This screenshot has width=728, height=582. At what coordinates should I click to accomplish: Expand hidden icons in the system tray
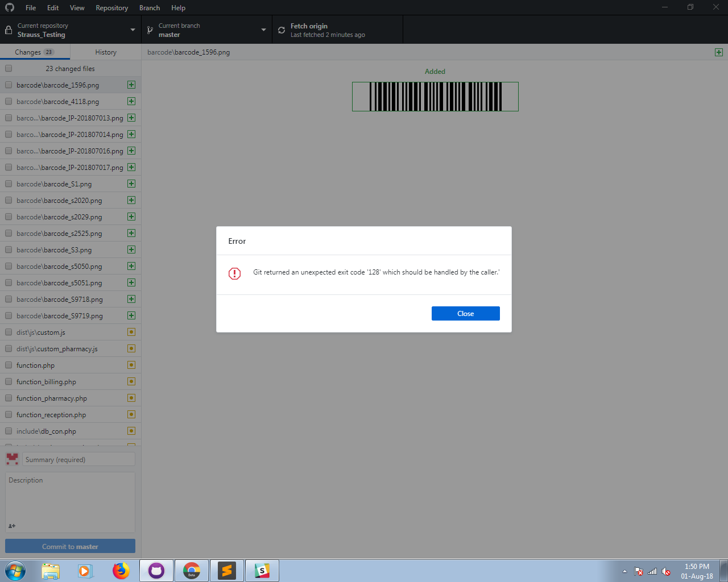[624, 572]
